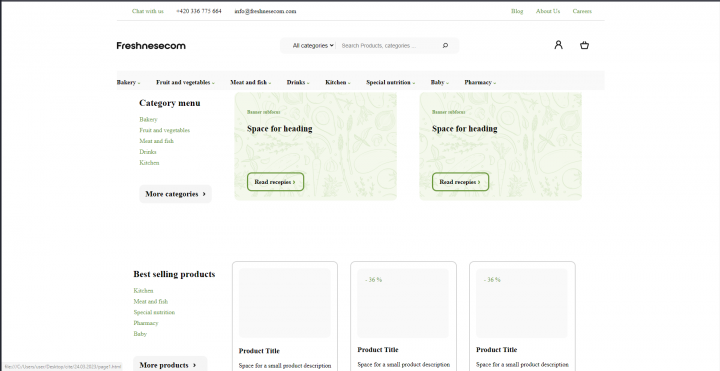Expand the Meat and fish nav menu
The width and height of the screenshot is (720, 371).
pos(251,82)
